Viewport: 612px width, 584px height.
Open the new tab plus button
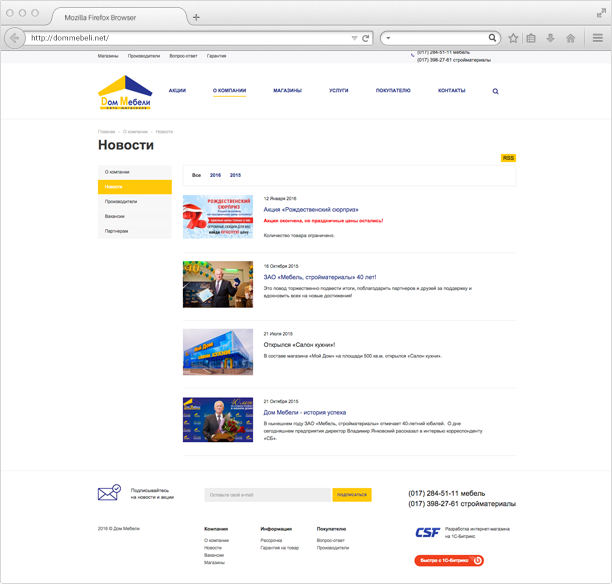pyautogui.click(x=196, y=17)
